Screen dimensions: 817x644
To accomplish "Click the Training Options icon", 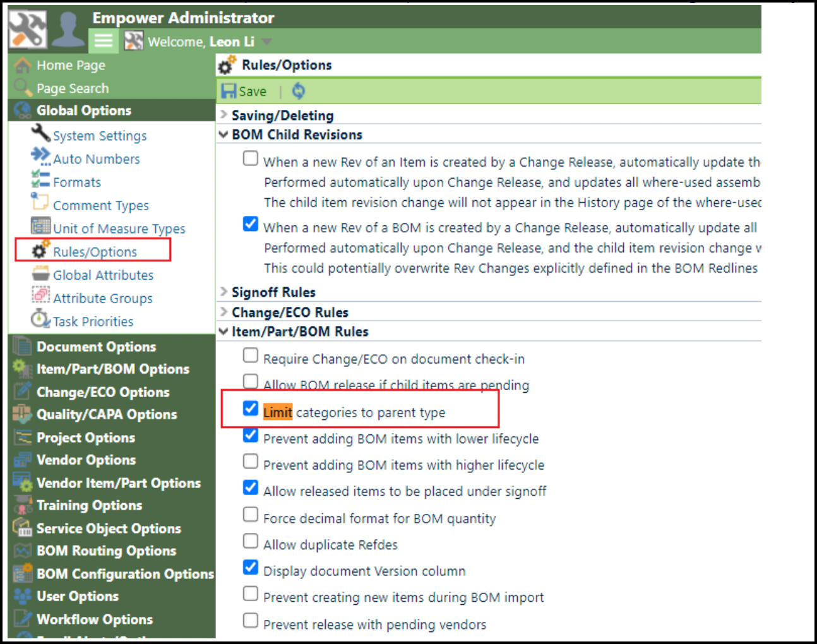I will [23, 505].
